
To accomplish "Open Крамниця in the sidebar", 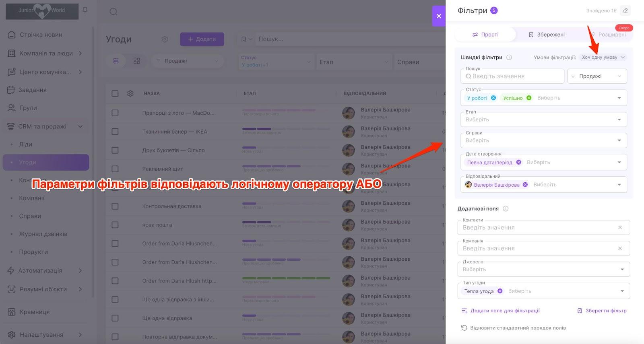I will pyautogui.click(x=35, y=312).
